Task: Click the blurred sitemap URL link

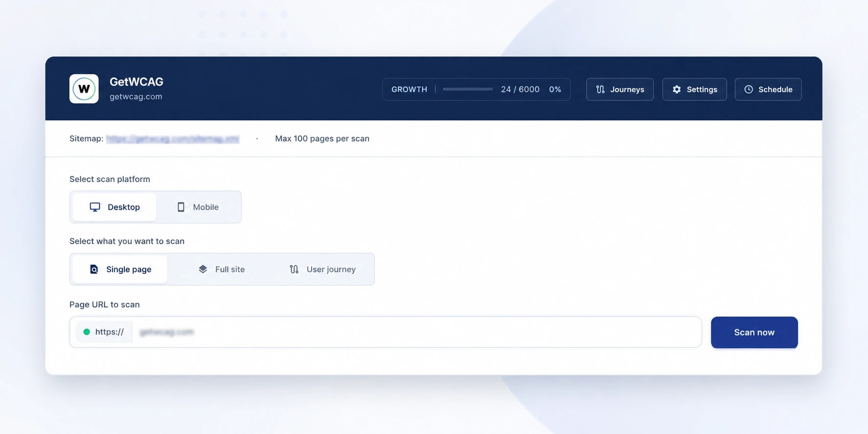Action: (172, 139)
